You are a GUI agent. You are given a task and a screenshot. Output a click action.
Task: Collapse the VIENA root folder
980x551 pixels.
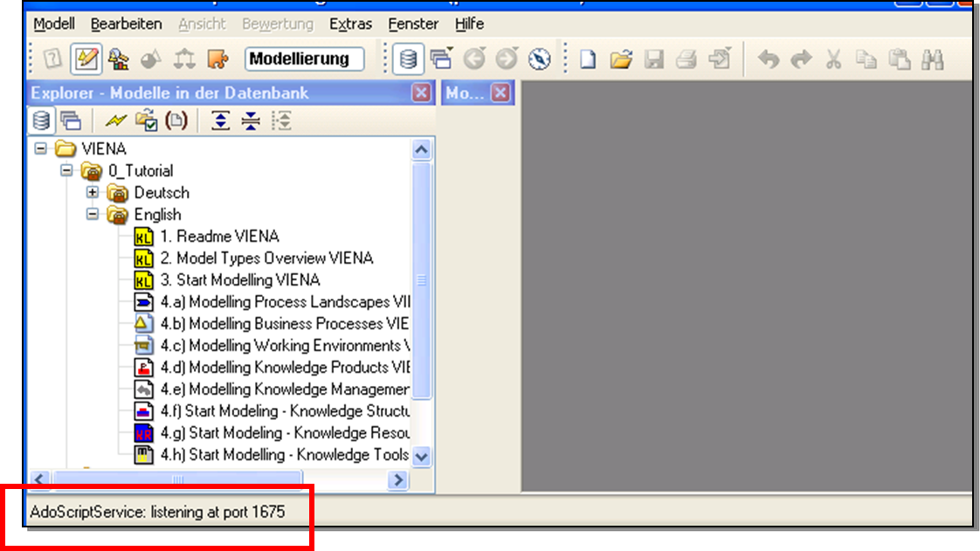click(x=41, y=148)
